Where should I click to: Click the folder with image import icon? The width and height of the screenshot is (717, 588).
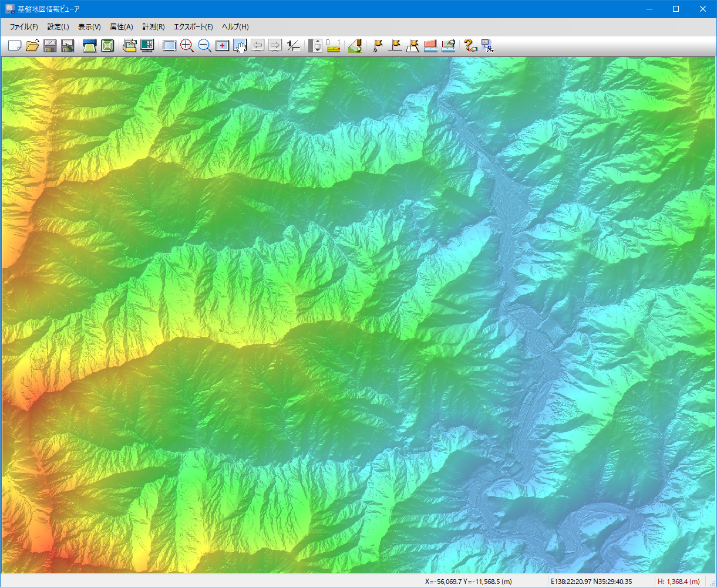(x=129, y=45)
